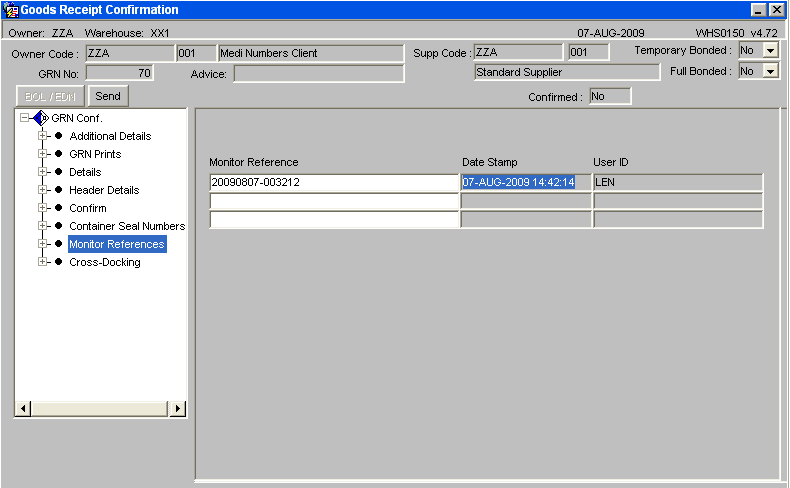The image size is (790, 488).
Task: Expand the Confirm tree node
Action: click(43, 208)
